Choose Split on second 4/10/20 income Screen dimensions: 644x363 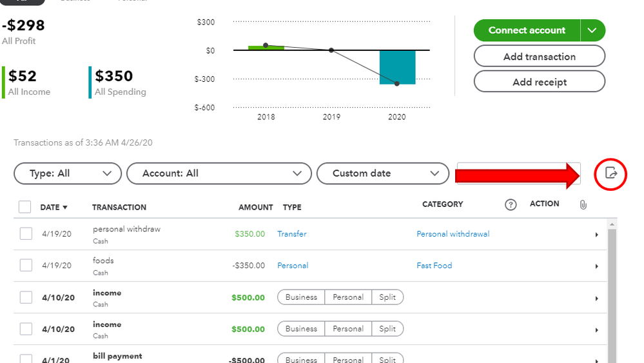[x=387, y=329]
